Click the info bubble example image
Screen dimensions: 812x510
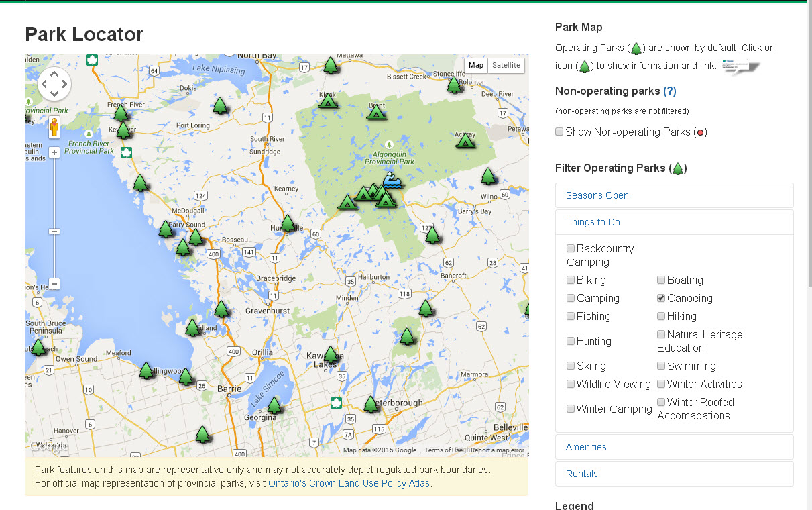pos(742,66)
